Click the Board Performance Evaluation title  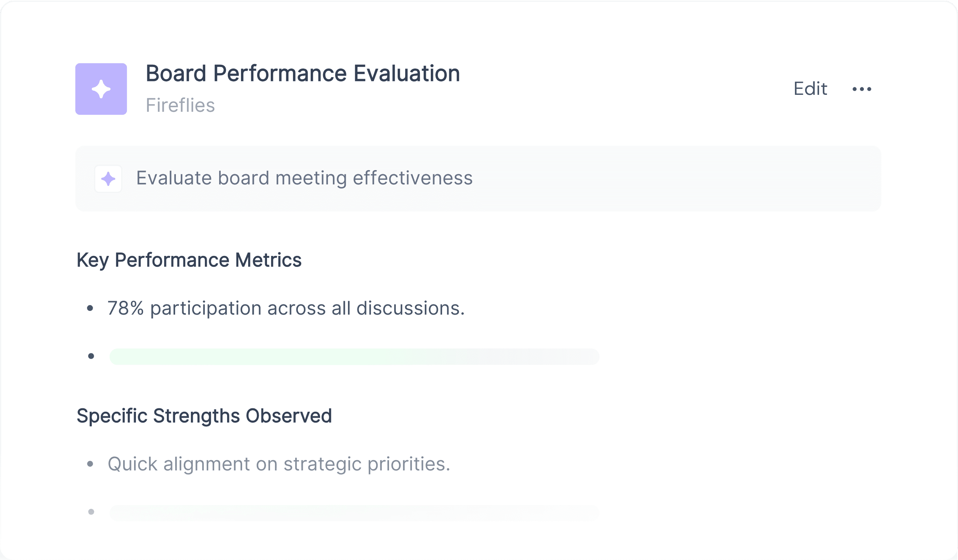pyautogui.click(x=303, y=73)
